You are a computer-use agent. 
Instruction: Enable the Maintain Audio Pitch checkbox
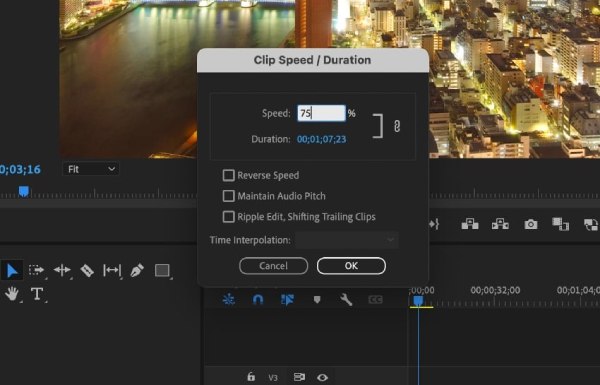(228, 196)
